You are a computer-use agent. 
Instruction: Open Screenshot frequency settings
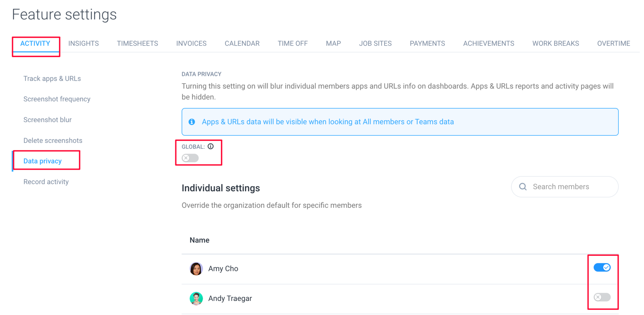[57, 99]
